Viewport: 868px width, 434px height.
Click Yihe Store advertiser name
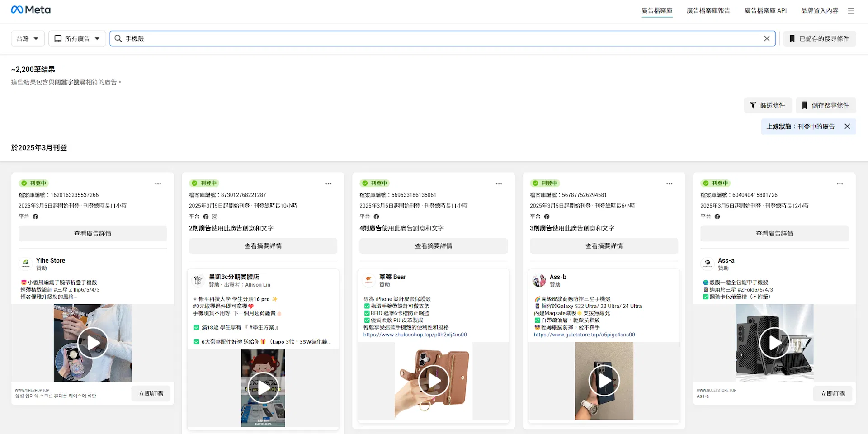51,260
